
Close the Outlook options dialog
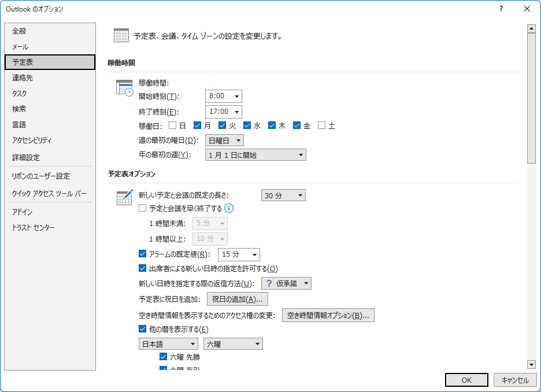click(527, 9)
